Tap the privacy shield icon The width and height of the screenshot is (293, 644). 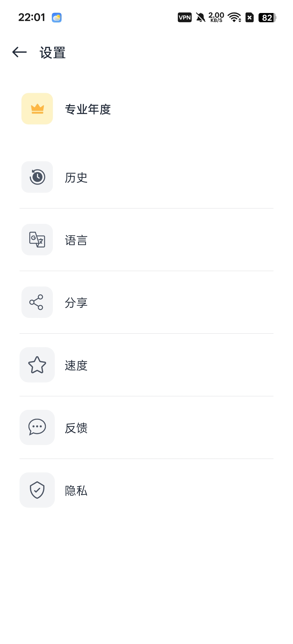click(37, 490)
